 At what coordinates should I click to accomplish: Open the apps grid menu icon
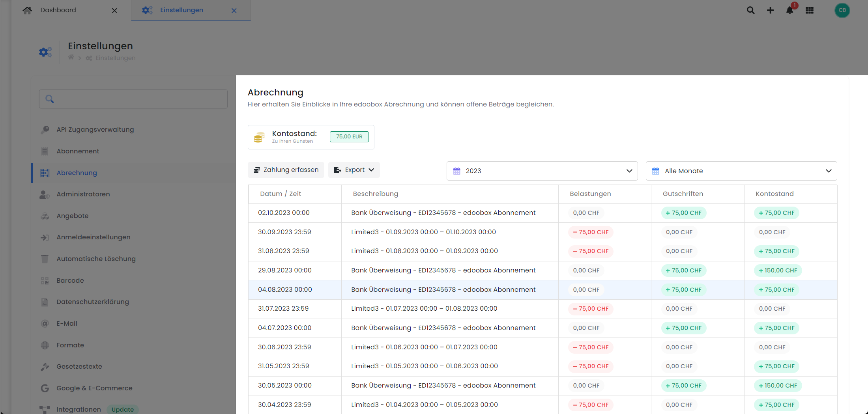pyautogui.click(x=810, y=10)
